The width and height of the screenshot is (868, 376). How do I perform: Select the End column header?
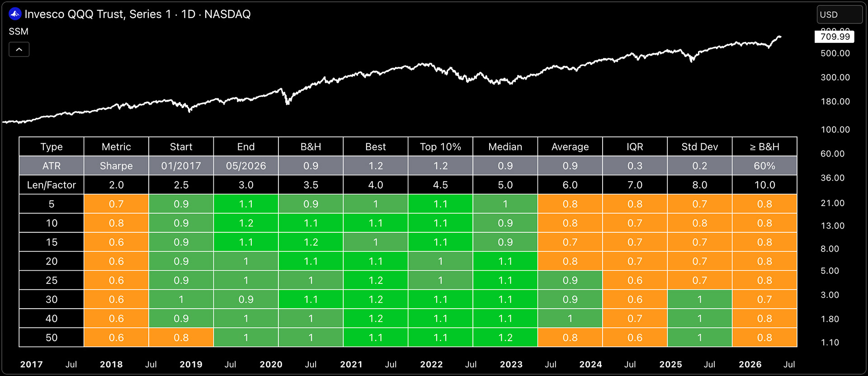pos(246,147)
